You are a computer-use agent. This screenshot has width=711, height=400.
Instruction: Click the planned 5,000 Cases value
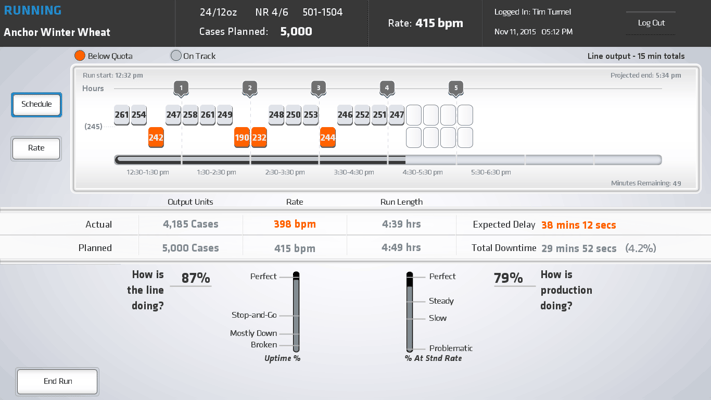point(190,248)
